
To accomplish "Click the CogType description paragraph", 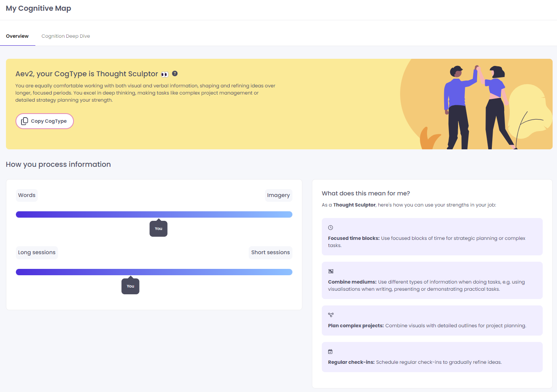I will click(x=145, y=93).
